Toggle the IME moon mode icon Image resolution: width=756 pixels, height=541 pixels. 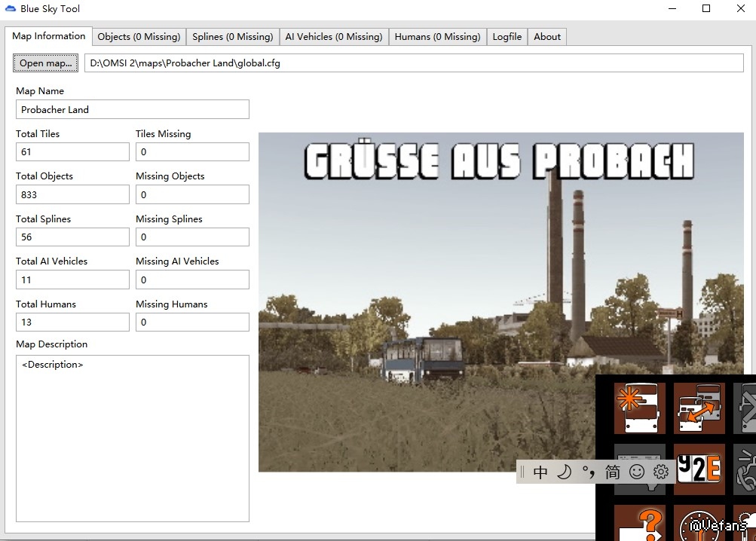pyautogui.click(x=564, y=472)
